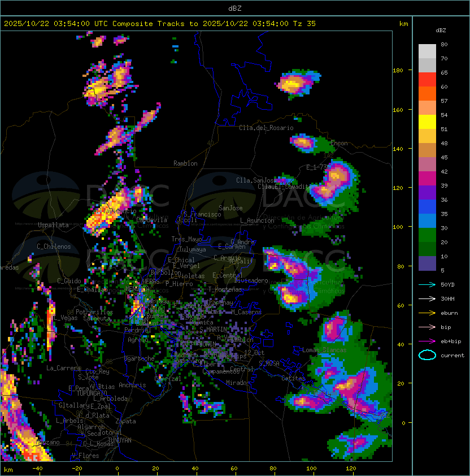The image size is (470, 476).
Task: Click the Clla.del_Rosario label
Action: [x=266, y=128]
